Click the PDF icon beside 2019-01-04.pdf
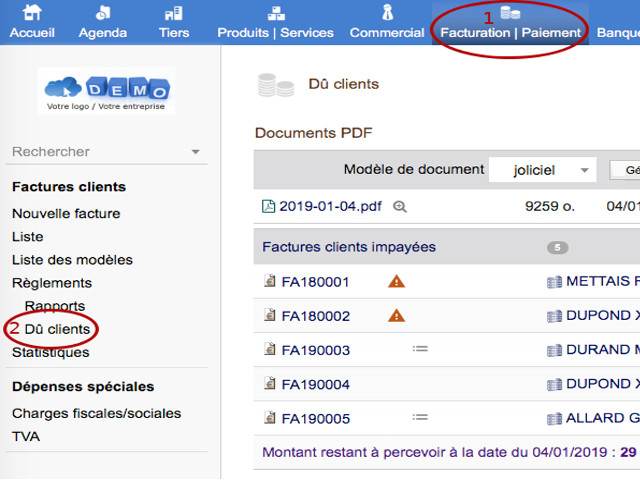Image resolution: width=640 pixels, height=480 pixels. coord(268,206)
